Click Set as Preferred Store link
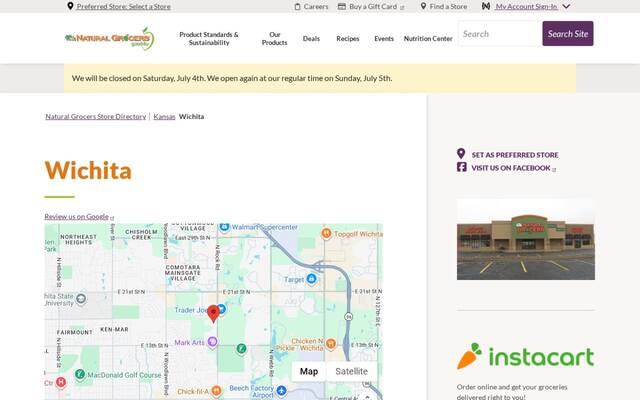The image size is (640, 400). pyautogui.click(x=515, y=155)
